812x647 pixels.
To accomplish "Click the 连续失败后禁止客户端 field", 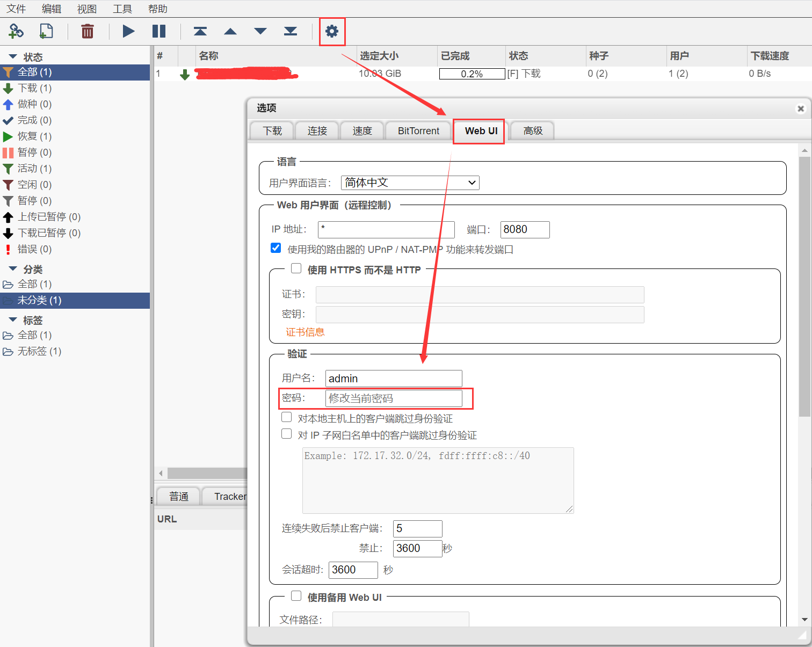I will [x=418, y=528].
